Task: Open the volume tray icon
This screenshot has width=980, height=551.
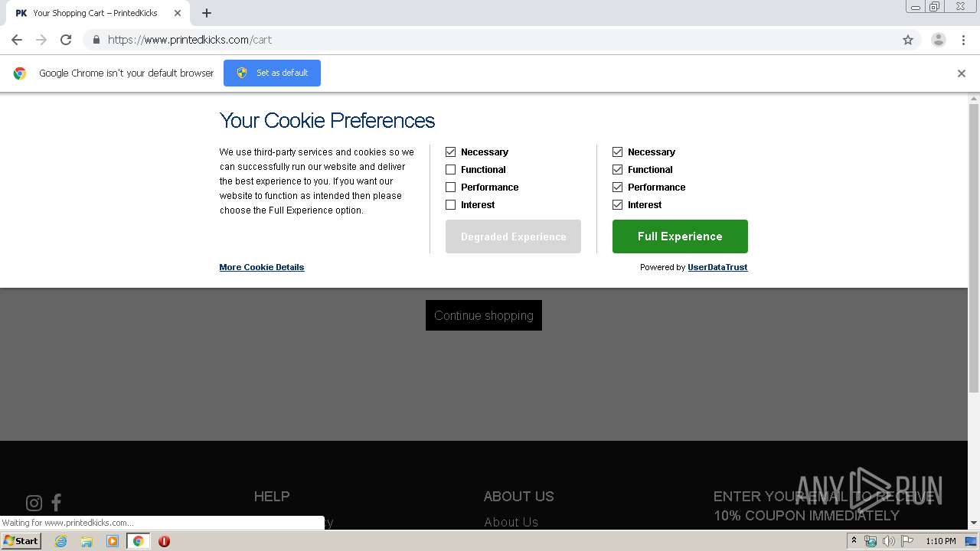Action: [x=888, y=541]
